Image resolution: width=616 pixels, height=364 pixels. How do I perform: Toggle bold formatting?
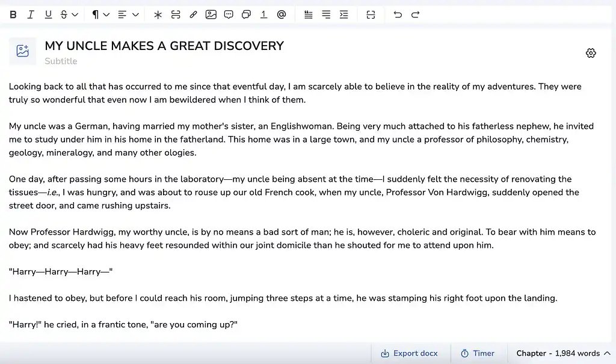click(13, 14)
